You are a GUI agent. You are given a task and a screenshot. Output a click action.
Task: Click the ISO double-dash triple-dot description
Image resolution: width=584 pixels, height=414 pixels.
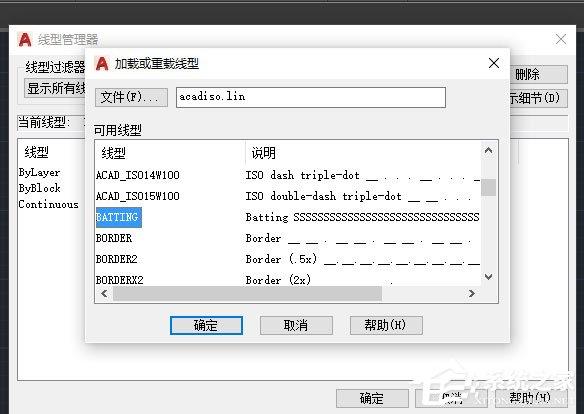click(359, 196)
